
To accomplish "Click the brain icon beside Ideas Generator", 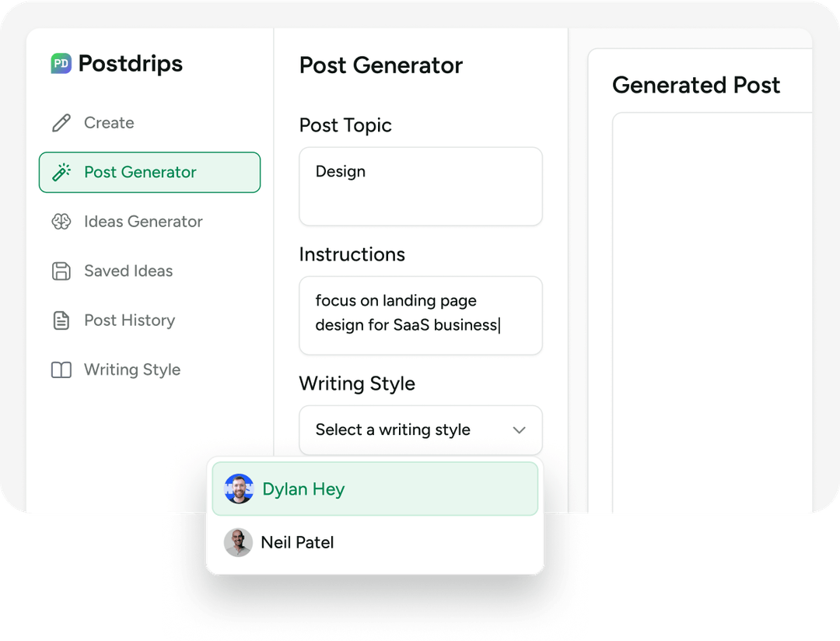I will click(62, 222).
